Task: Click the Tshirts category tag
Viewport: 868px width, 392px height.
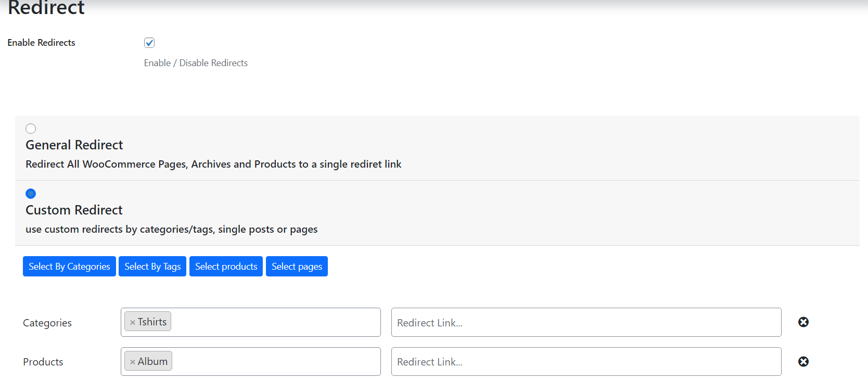Action: (x=152, y=322)
